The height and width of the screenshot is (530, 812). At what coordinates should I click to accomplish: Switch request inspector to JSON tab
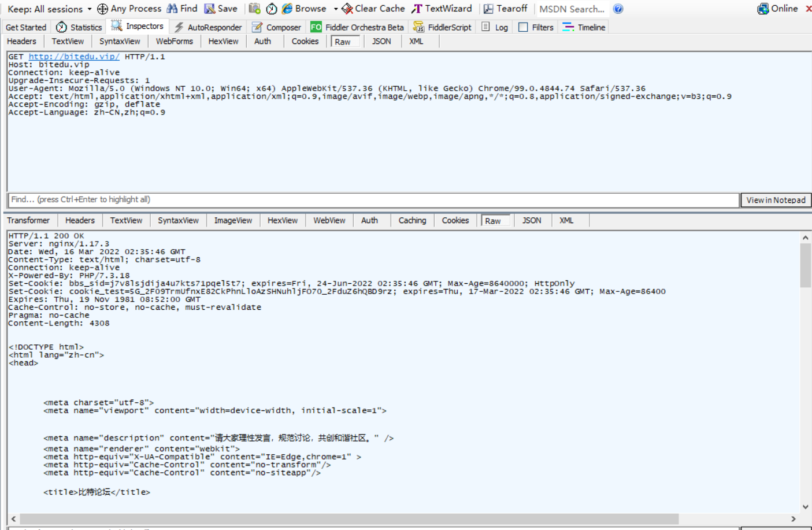point(381,42)
